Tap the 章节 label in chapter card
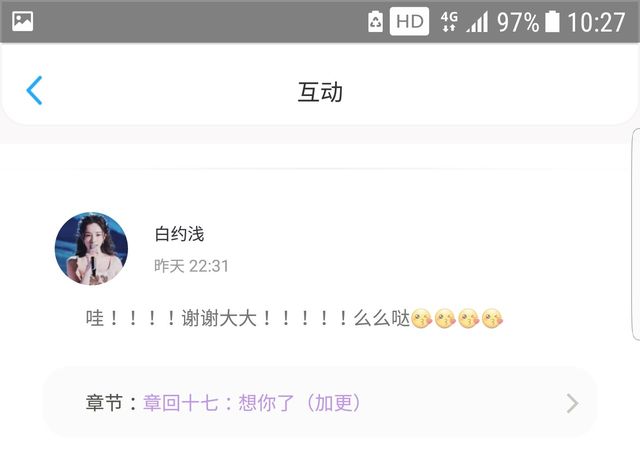 (x=104, y=403)
